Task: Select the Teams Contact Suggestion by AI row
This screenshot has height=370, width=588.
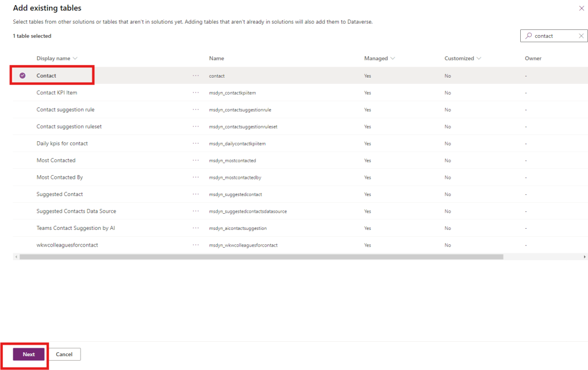Action: click(x=75, y=228)
